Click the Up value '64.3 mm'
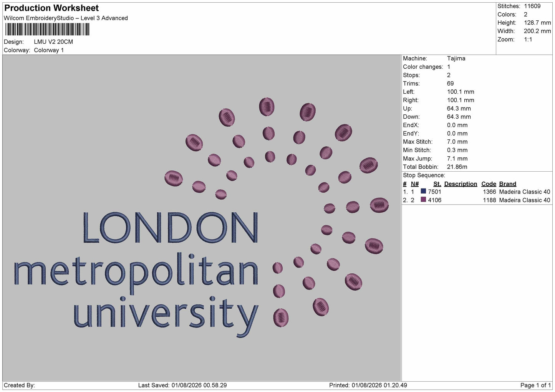 [x=459, y=109]
